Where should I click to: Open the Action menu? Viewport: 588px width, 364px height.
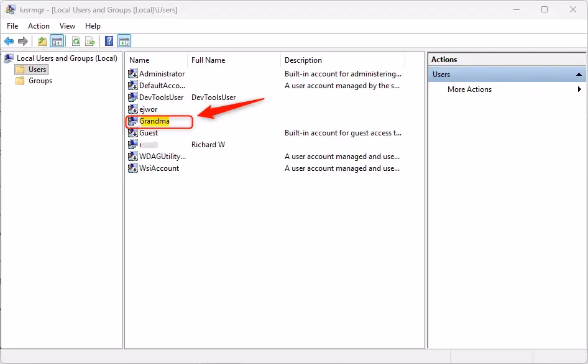pyautogui.click(x=39, y=26)
